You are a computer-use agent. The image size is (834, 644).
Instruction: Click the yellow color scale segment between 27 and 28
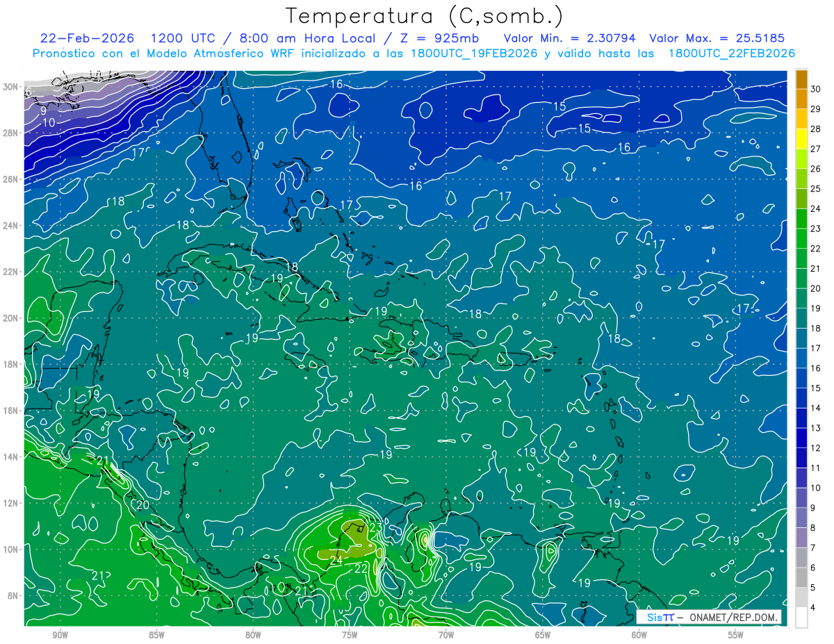(801, 138)
